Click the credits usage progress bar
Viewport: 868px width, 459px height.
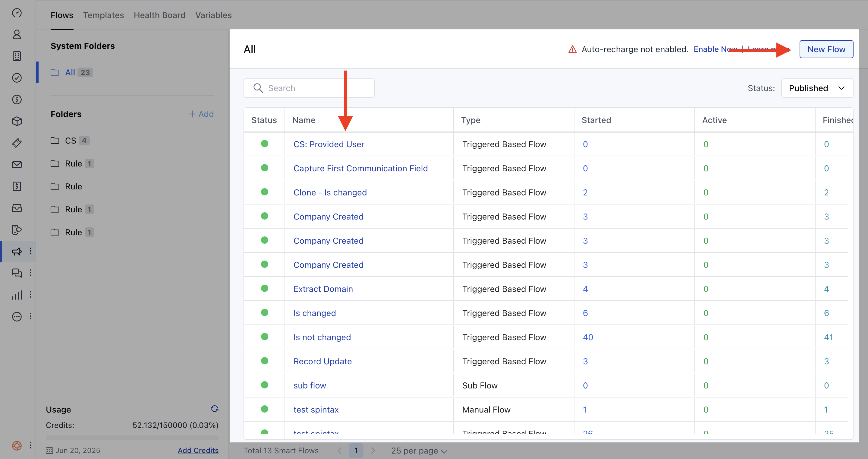(132, 438)
